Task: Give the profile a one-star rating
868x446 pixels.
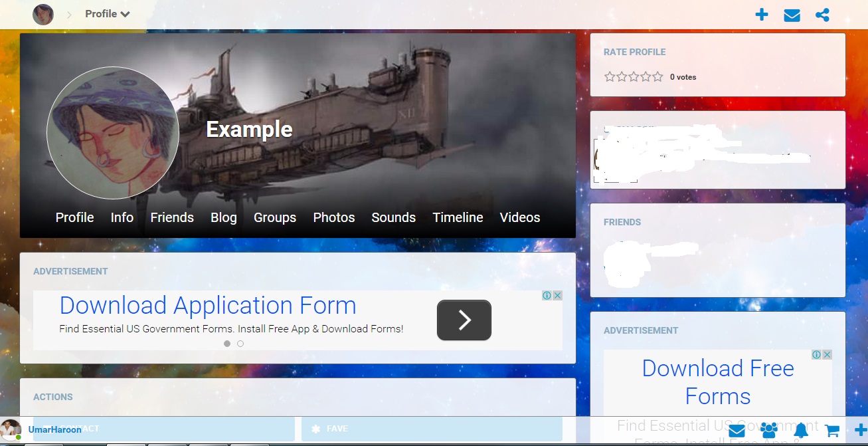Action: [610, 77]
